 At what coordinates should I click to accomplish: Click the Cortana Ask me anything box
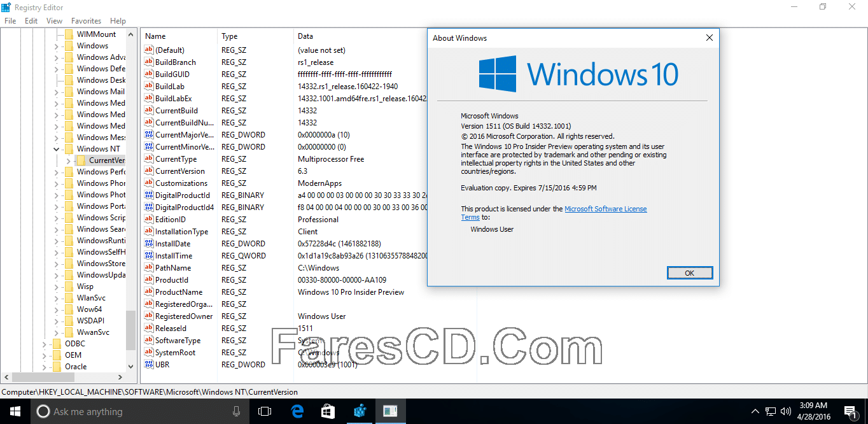tap(139, 411)
